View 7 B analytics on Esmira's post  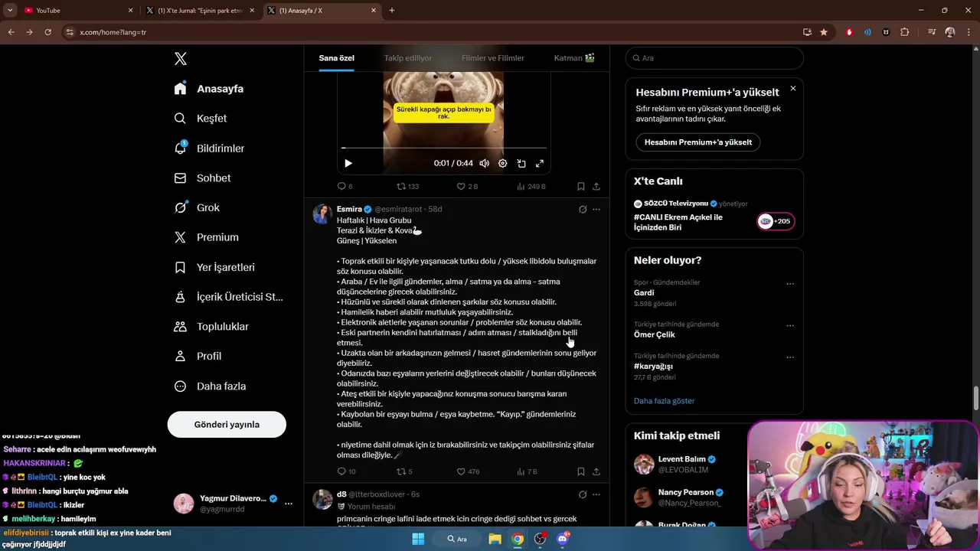pos(527,471)
